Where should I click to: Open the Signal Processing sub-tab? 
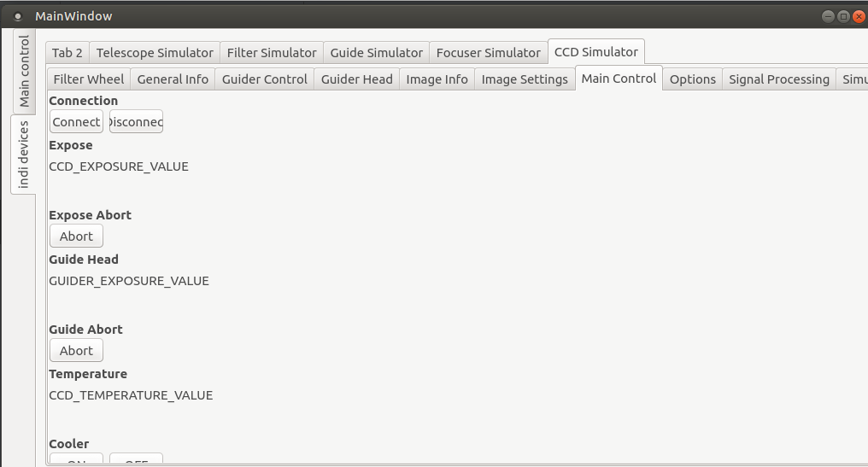pyautogui.click(x=778, y=79)
